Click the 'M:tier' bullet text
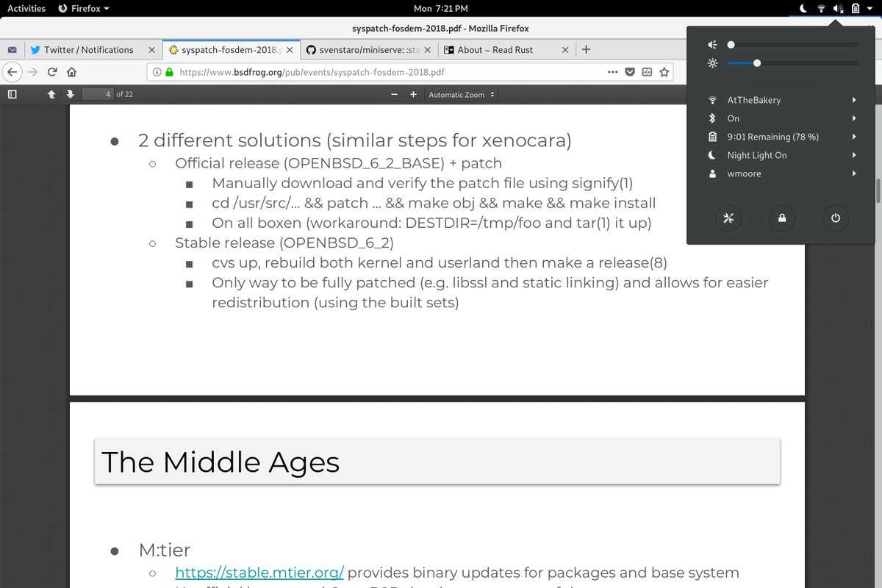This screenshot has width=882, height=588. [x=165, y=550]
